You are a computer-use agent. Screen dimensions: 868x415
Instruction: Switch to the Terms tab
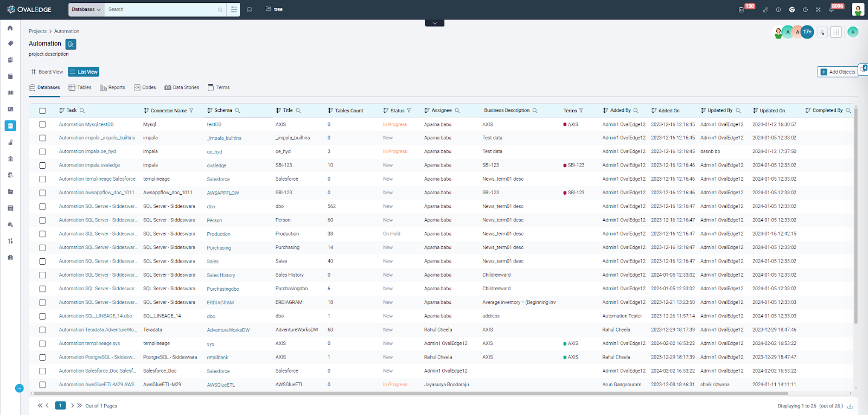(219, 87)
